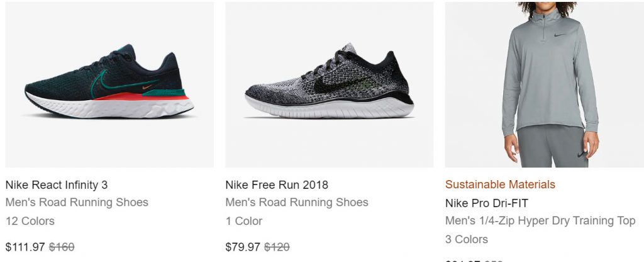
Task: Click the crossed-out $120 original price
Action: pyautogui.click(x=277, y=247)
